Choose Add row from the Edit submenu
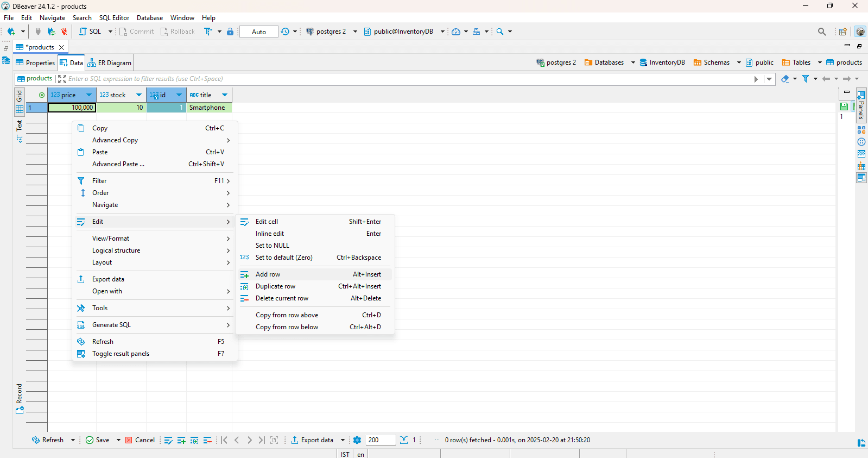This screenshot has width=868, height=458. [268, 274]
